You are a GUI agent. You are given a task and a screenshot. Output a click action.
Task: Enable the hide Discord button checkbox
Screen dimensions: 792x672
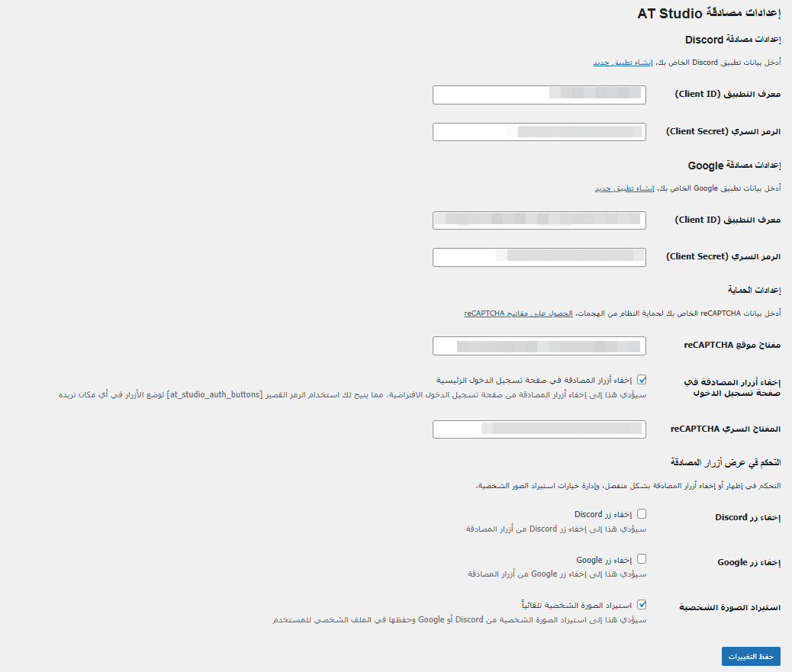tap(642, 514)
